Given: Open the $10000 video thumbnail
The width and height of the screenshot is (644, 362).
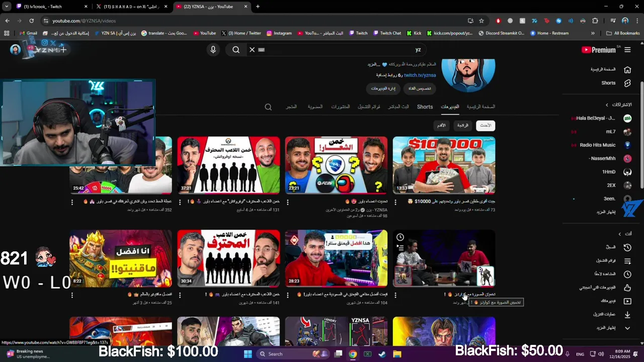Looking at the screenshot, I should 444,165.
